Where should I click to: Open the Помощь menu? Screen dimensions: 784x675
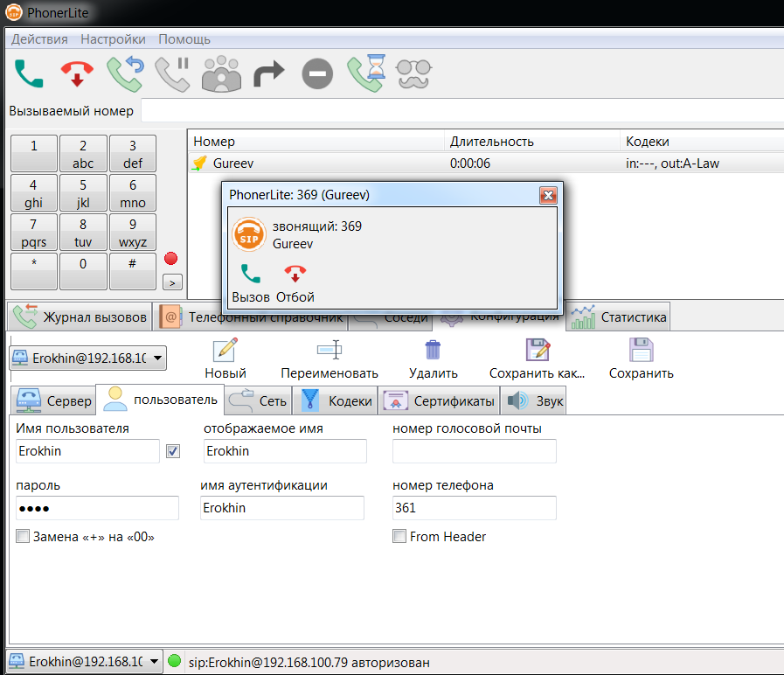pyautogui.click(x=184, y=39)
